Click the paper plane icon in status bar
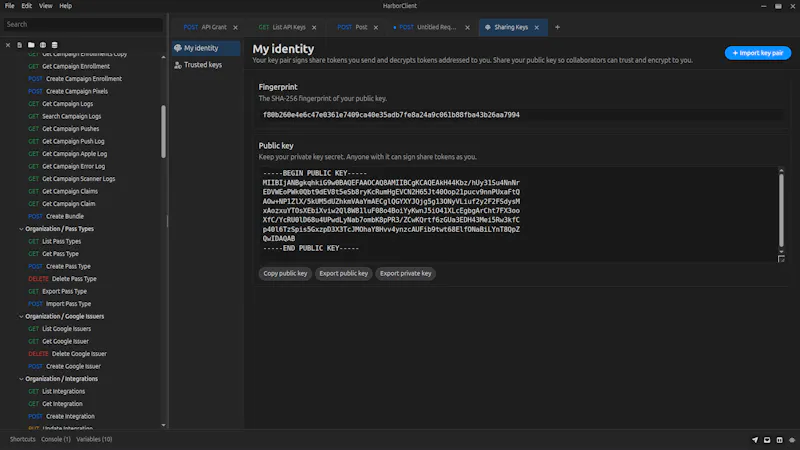This screenshot has height=450, width=800. [x=755, y=440]
